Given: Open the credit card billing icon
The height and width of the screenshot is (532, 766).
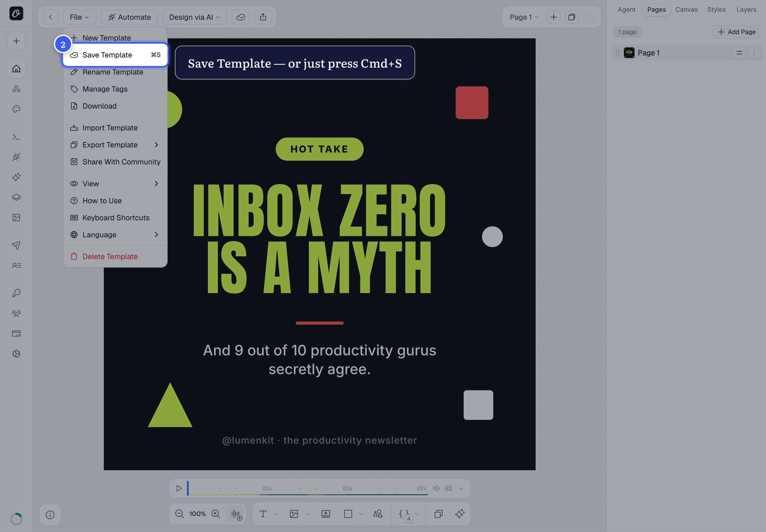Looking at the screenshot, I should tap(16, 334).
